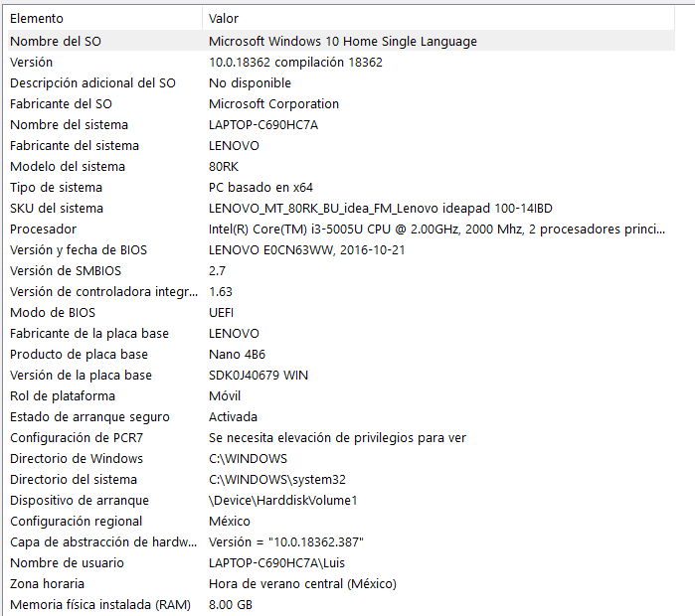Select 'Fabricante del SO' row label
The width and height of the screenshot is (695, 616).
(61, 103)
